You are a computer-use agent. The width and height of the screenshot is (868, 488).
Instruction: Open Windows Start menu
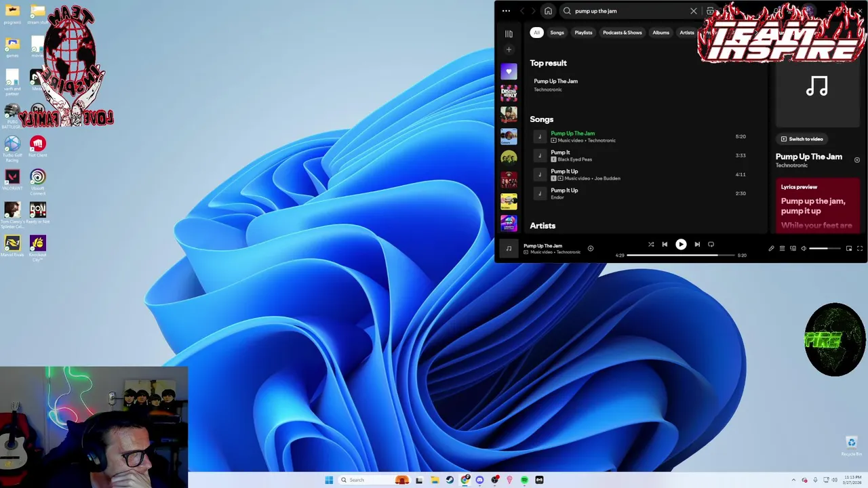point(329,480)
